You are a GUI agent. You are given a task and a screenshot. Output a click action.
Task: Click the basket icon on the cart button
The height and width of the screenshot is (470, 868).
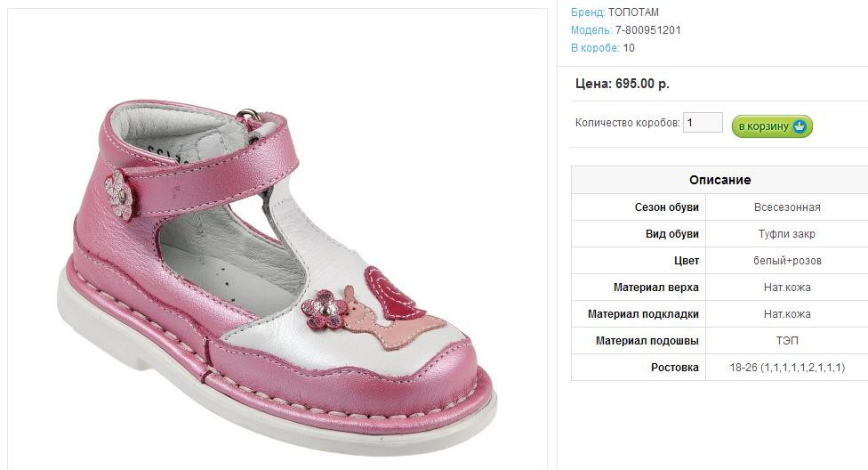point(800,126)
